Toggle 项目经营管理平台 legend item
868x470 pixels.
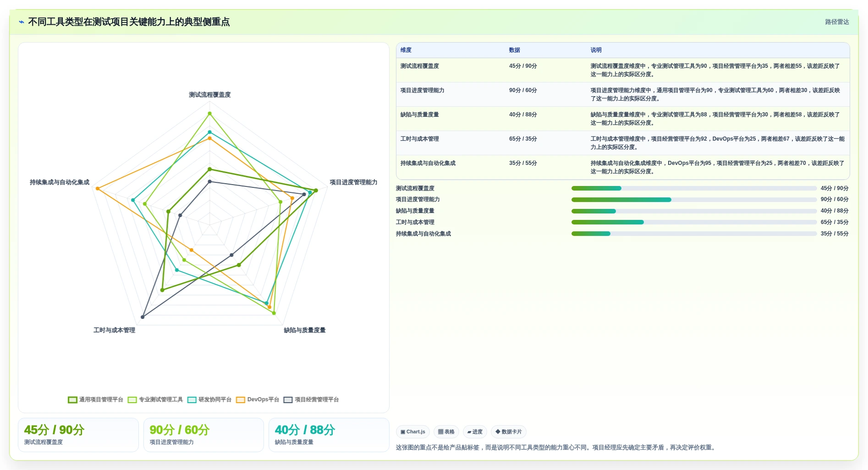pyautogui.click(x=311, y=399)
